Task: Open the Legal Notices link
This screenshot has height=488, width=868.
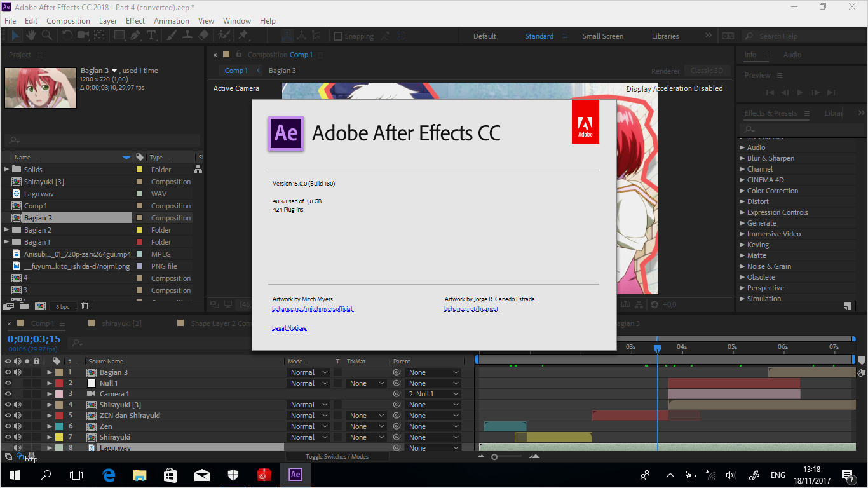Action: tap(289, 328)
